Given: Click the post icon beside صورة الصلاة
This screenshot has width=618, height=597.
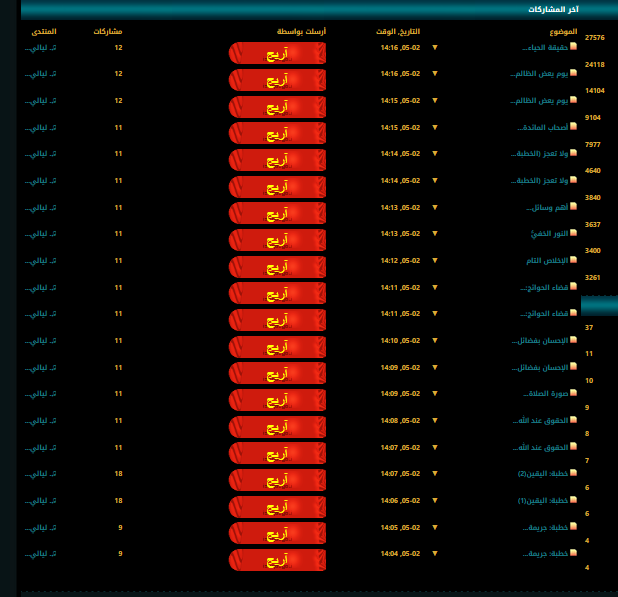Looking at the screenshot, I should click(x=574, y=393).
